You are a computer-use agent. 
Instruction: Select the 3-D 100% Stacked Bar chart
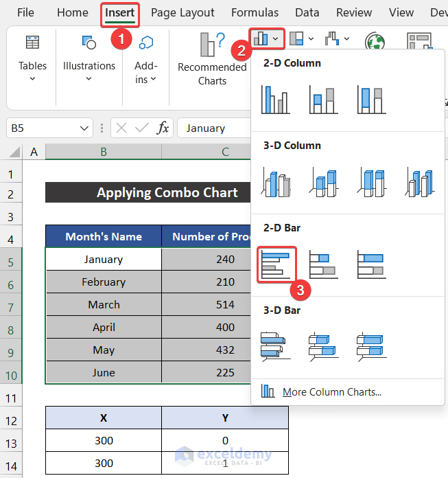point(371,346)
